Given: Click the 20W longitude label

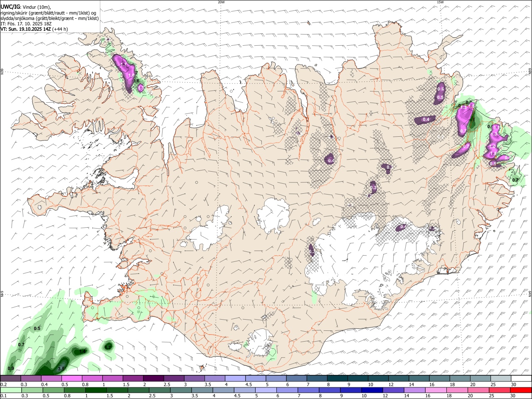Looking at the screenshot, I should 221,2.
